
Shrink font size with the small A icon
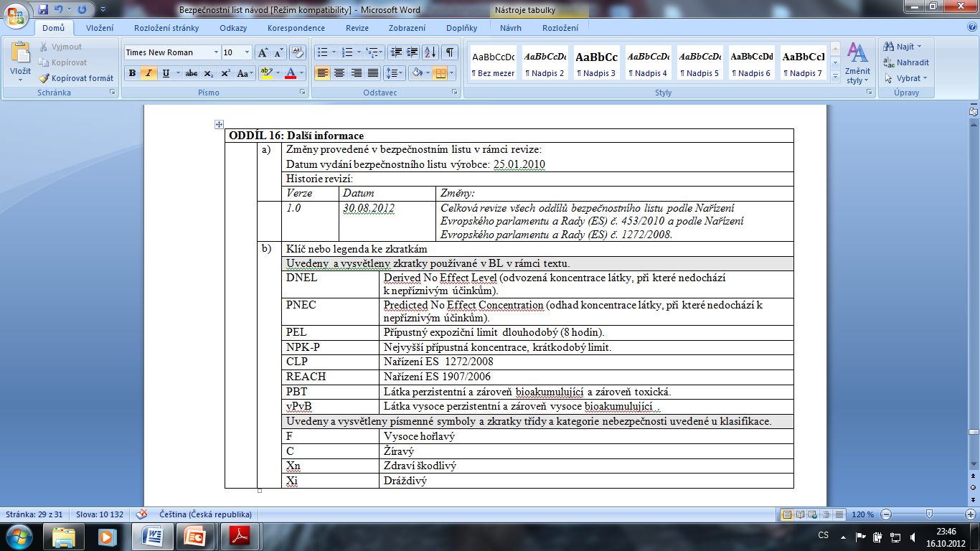278,52
